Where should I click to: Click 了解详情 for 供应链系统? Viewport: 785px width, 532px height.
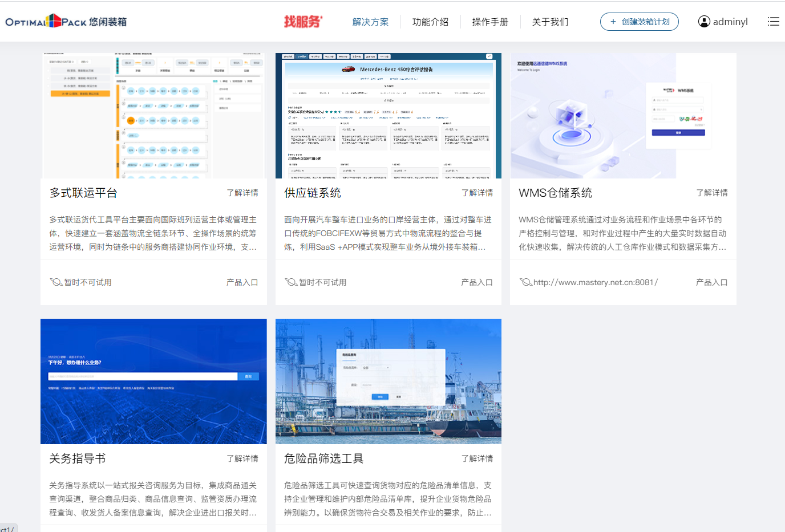(477, 193)
